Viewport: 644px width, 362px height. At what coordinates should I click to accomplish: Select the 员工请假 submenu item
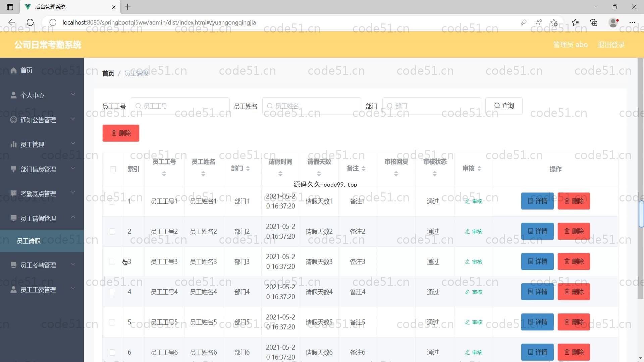coord(42,241)
